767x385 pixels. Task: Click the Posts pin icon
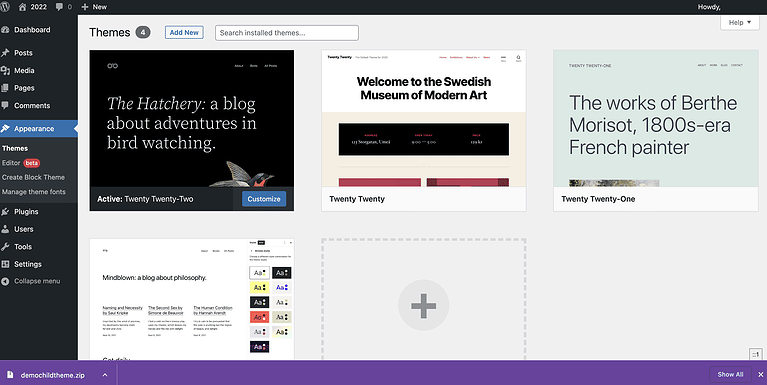tap(5, 53)
